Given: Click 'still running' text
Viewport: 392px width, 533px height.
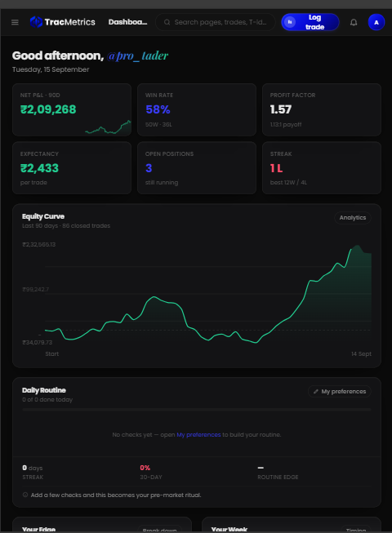Looking at the screenshot, I should [x=162, y=183].
